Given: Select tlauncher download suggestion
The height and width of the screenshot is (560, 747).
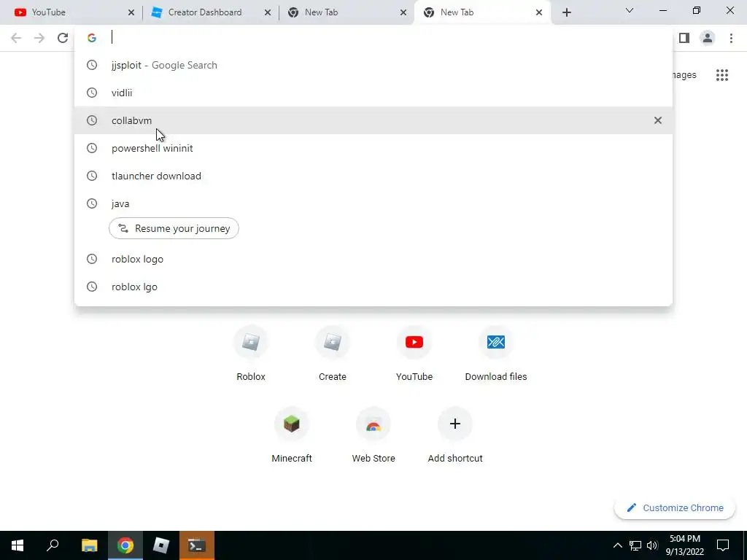Looking at the screenshot, I should [373, 176].
